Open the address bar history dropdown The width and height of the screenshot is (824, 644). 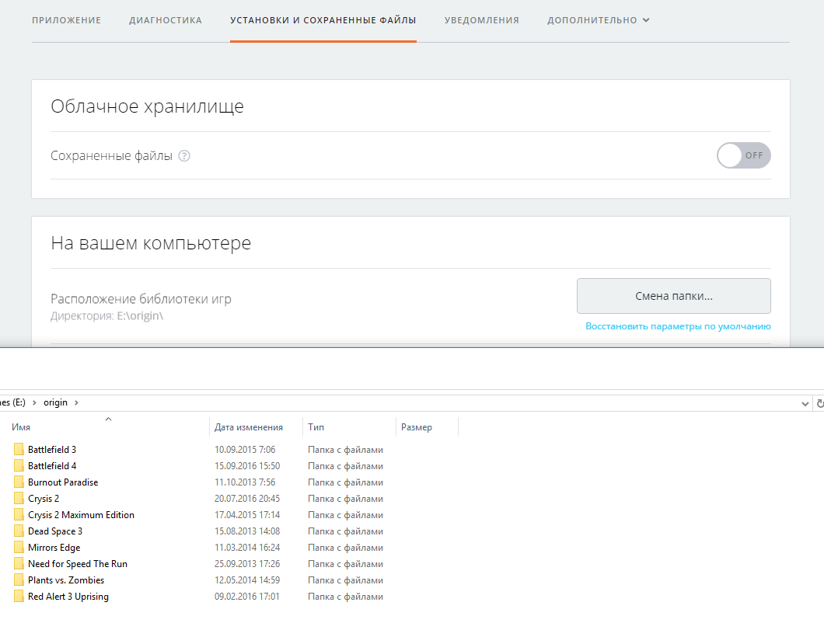(805, 403)
